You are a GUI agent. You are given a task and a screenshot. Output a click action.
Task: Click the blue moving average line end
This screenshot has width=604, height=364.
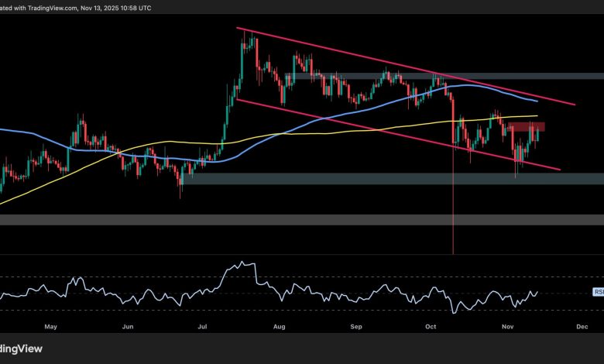point(537,101)
